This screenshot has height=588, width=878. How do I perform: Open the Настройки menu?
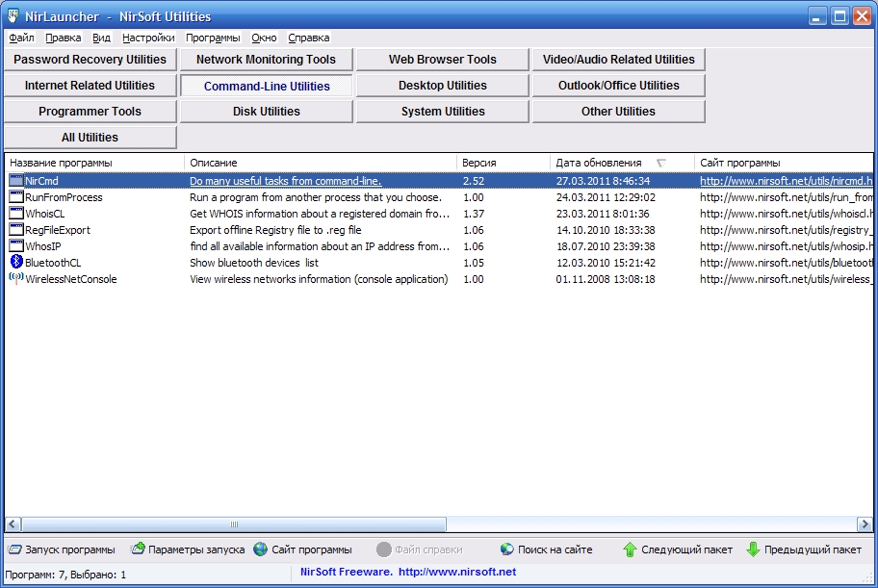point(148,38)
